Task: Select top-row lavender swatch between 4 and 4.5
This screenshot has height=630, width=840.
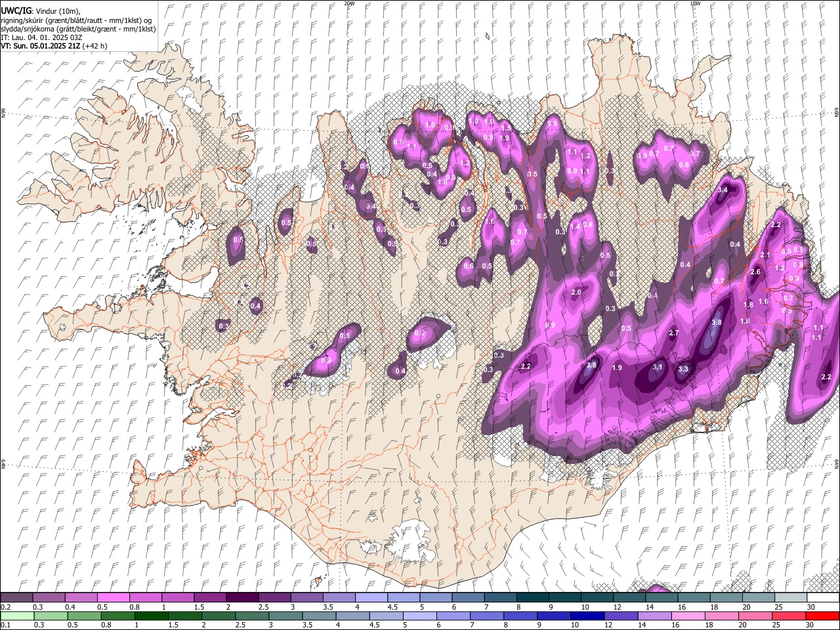Action: point(371,598)
